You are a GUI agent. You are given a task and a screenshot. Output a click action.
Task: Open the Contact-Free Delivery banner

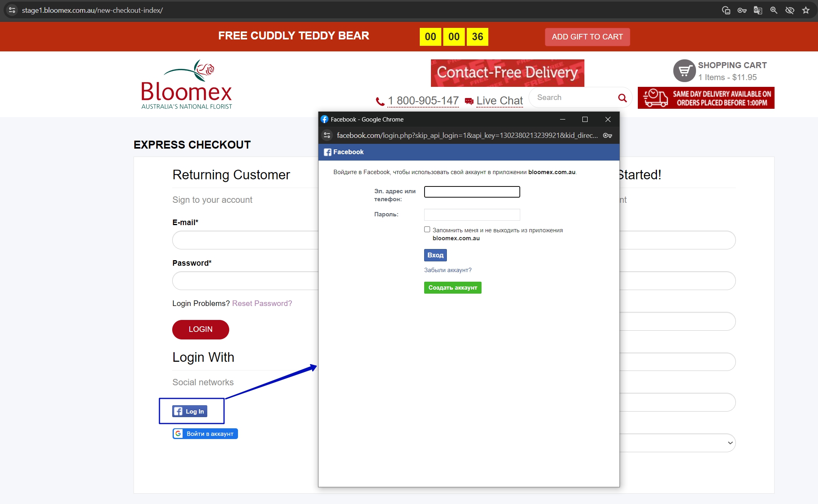507,73
